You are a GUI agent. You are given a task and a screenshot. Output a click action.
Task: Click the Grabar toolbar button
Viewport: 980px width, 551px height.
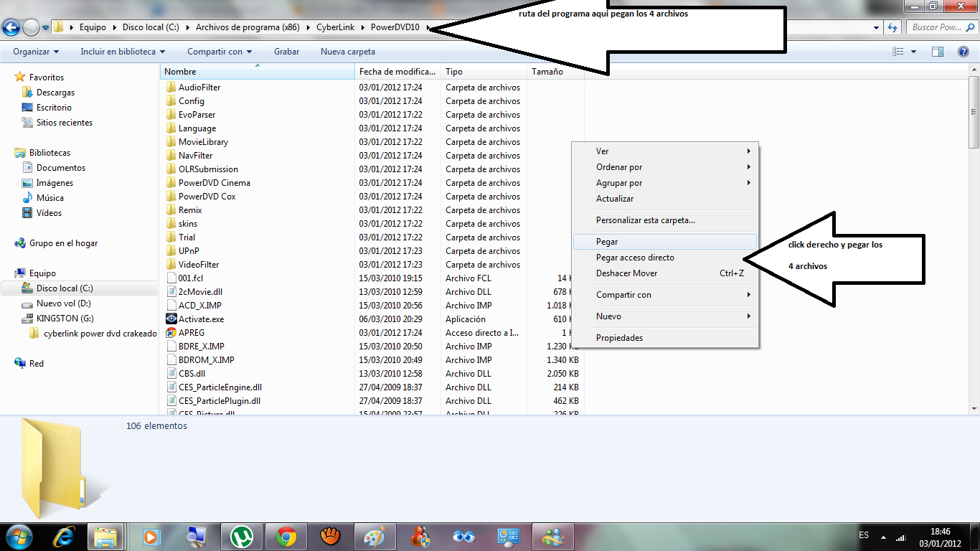click(286, 52)
